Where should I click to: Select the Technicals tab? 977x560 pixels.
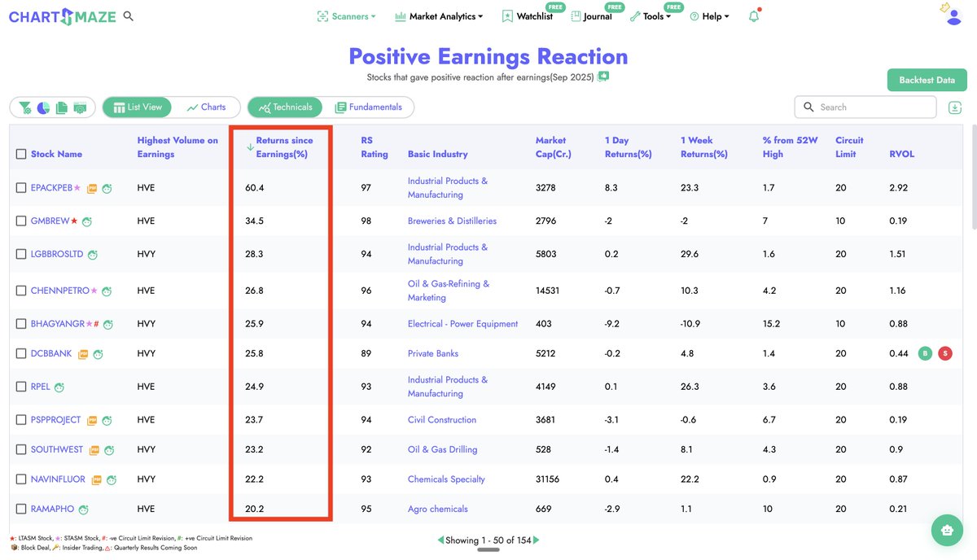pyautogui.click(x=286, y=107)
